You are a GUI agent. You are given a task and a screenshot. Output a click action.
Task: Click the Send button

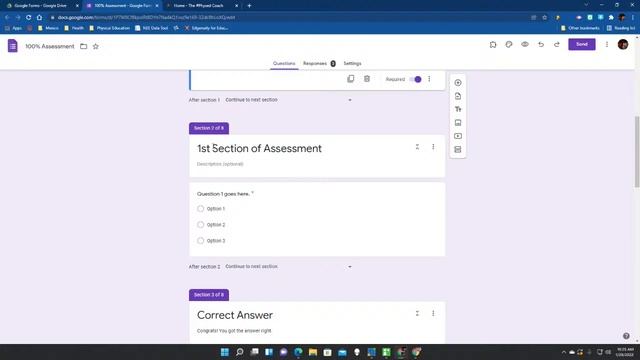click(x=582, y=44)
